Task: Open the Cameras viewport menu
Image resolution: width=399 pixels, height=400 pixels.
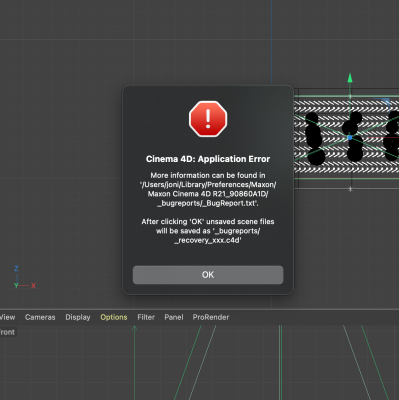Action: 40,317
